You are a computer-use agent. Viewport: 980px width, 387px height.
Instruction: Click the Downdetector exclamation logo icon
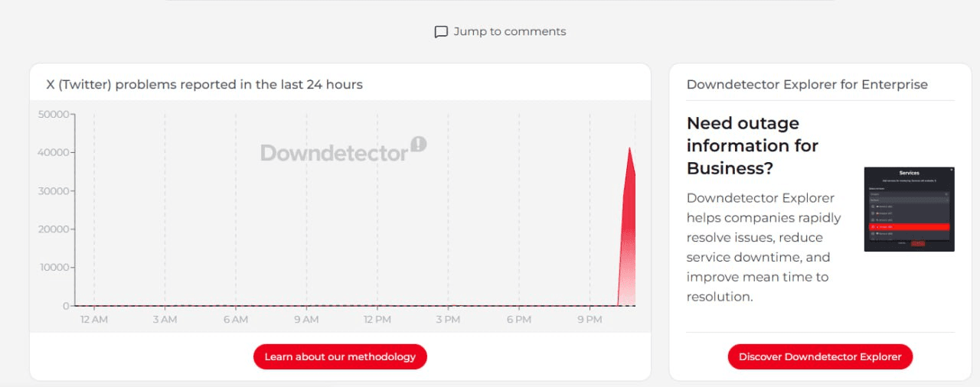point(418,144)
